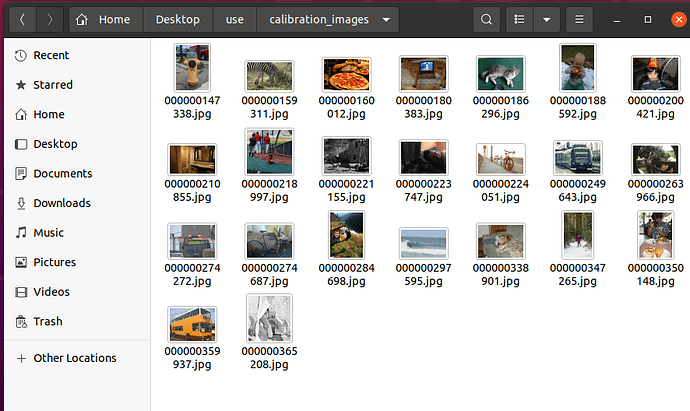Navigate to Desktop in the path bar
Image resolution: width=690 pixels, height=411 pixels.
[x=178, y=20]
